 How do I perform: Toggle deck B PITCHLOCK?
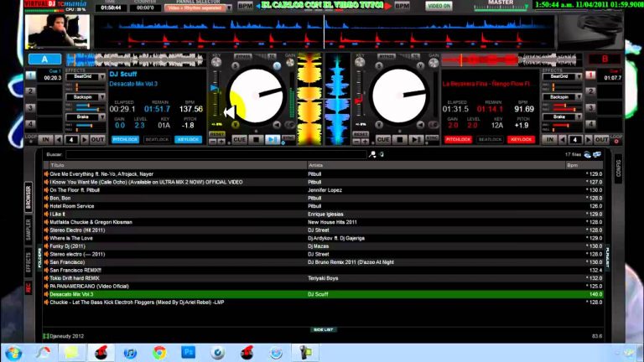[459, 140]
